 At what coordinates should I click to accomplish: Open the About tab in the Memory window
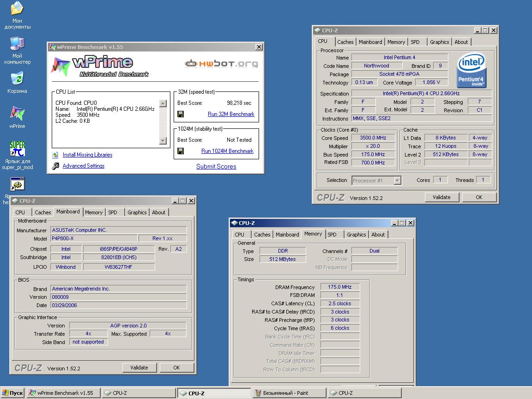[x=378, y=235]
